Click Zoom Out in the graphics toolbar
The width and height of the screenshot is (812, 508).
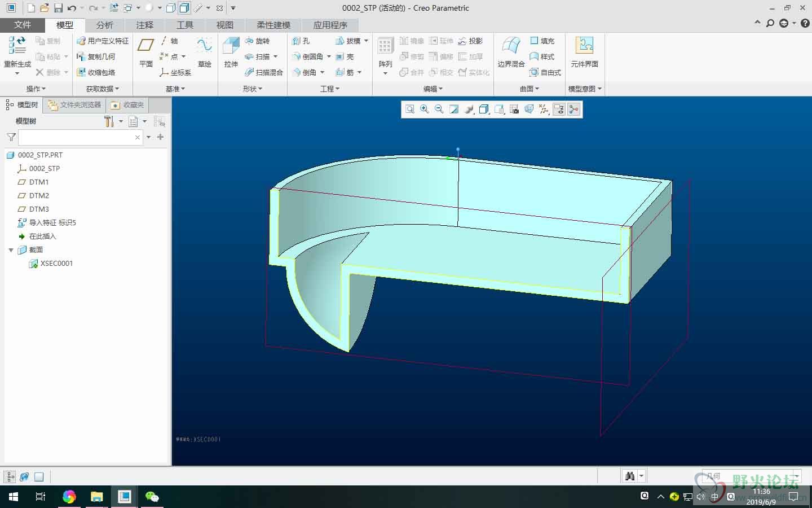click(x=439, y=110)
